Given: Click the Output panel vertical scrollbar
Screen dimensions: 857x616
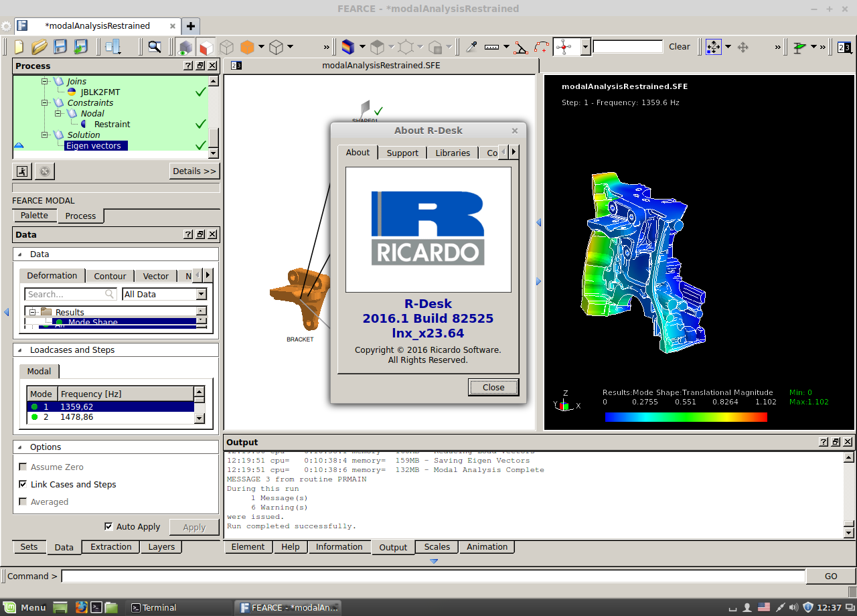Looking at the screenshot, I should [849, 495].
